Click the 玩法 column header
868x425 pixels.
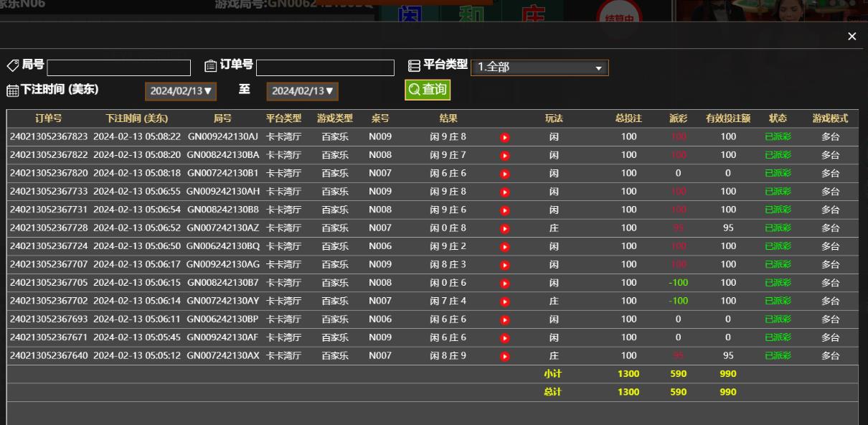554,118
